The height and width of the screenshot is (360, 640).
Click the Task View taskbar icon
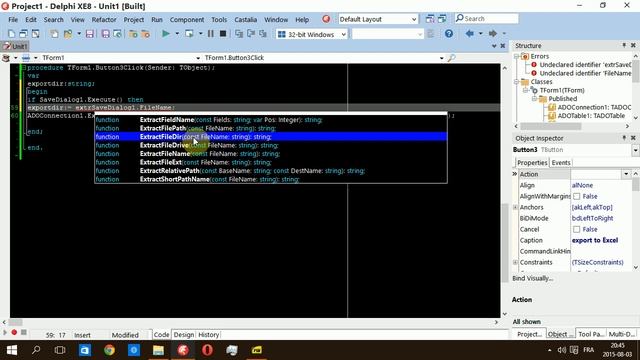[60, 350]
